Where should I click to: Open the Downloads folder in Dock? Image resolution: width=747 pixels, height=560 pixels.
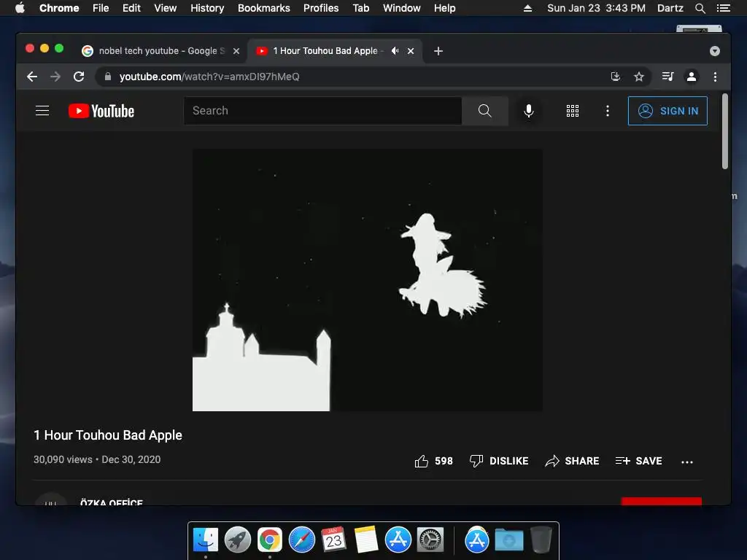tap(508, 540)
